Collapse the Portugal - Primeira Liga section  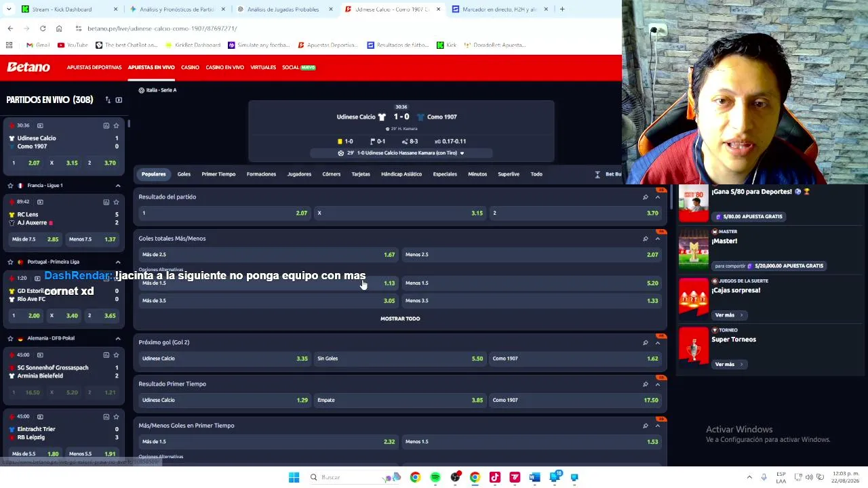pyautogui.click(x=118, y=262)
